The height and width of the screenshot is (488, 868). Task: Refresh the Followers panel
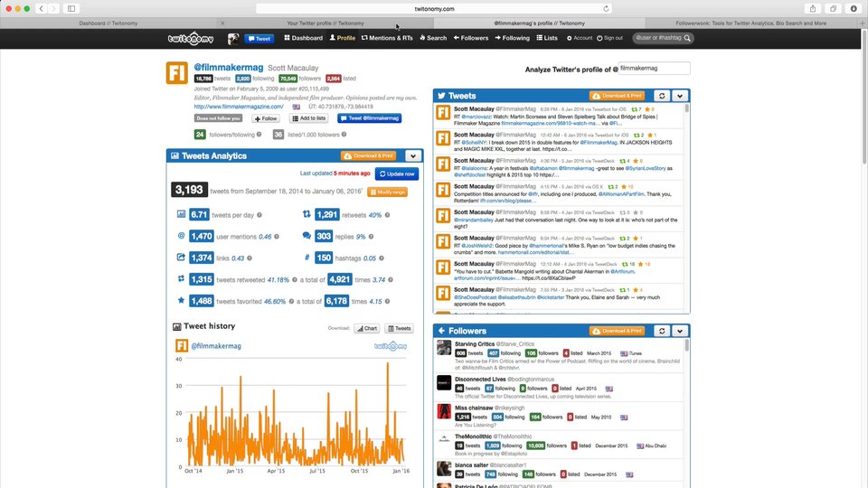click(662, 331)
